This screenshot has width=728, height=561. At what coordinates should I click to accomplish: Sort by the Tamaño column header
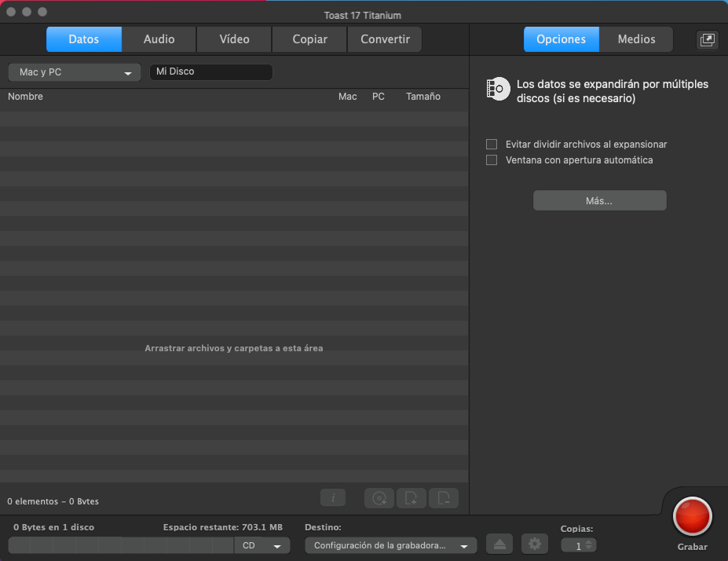423,97
